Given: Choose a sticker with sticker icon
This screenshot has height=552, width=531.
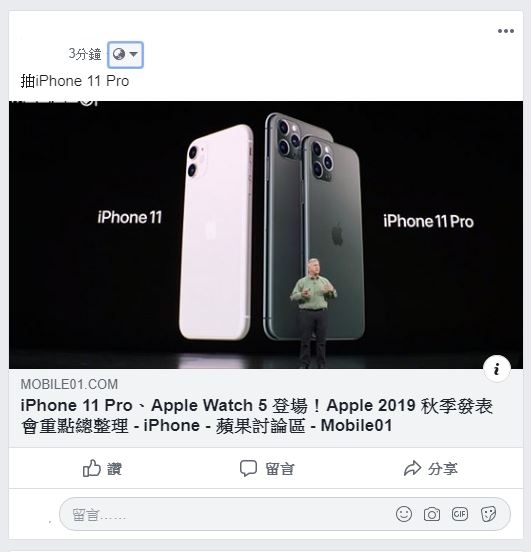Looking at the screenshot, I should click(x=488, y=514).
